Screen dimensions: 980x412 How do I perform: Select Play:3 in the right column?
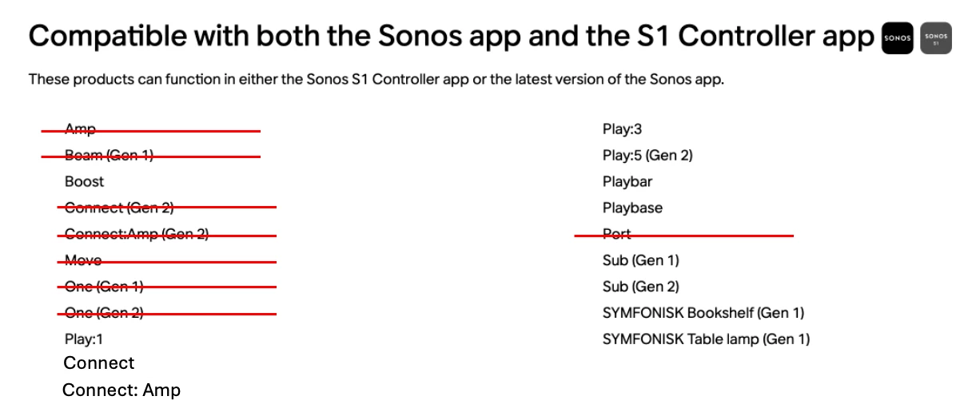[622, 129]
